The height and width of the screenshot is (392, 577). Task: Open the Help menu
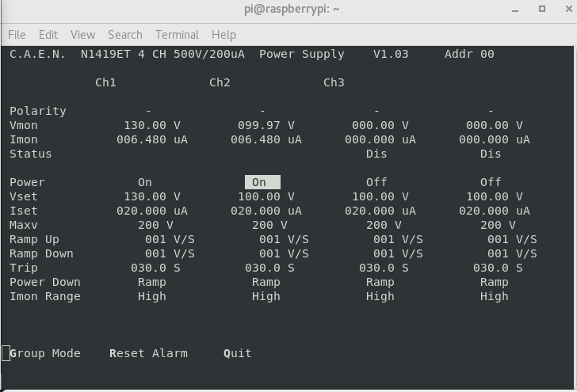pos(224,35)
